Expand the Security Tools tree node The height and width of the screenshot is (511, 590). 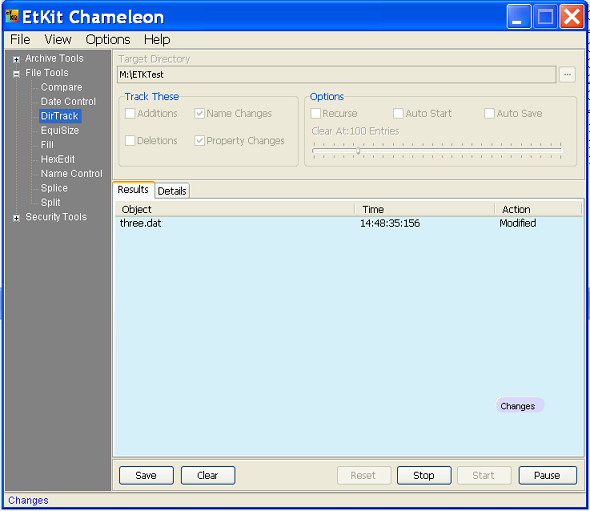[16, 218]
